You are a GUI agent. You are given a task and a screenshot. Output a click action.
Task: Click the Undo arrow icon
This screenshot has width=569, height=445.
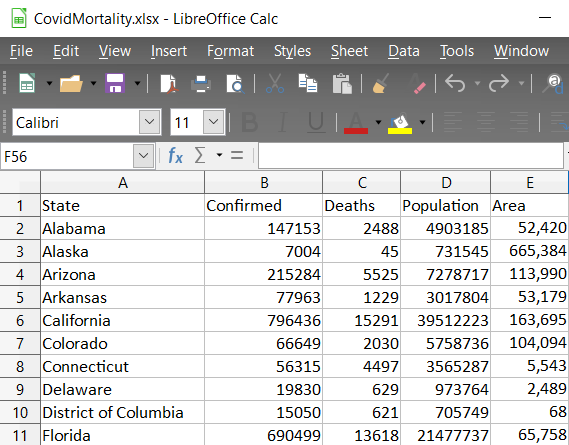tap(455, 83)
